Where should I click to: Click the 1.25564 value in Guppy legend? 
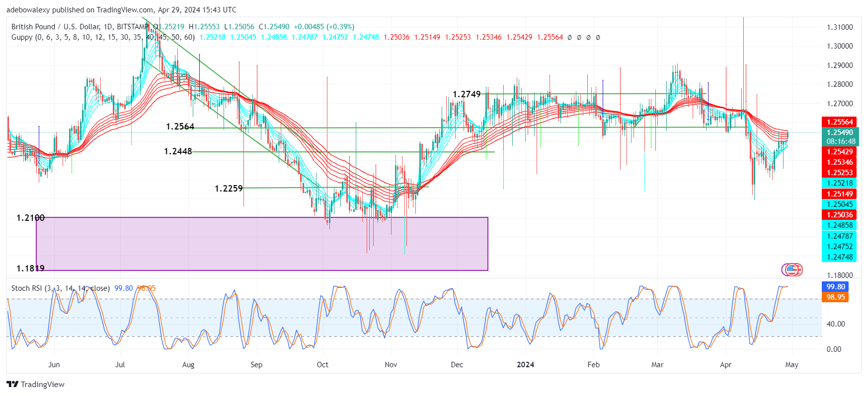coord(550,37)
